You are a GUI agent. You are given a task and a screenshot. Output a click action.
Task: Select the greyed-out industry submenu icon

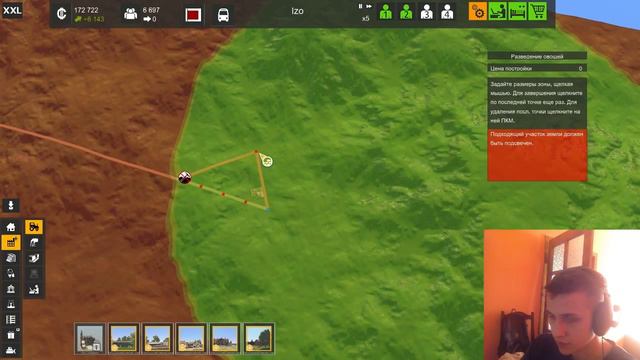(34, 274)
